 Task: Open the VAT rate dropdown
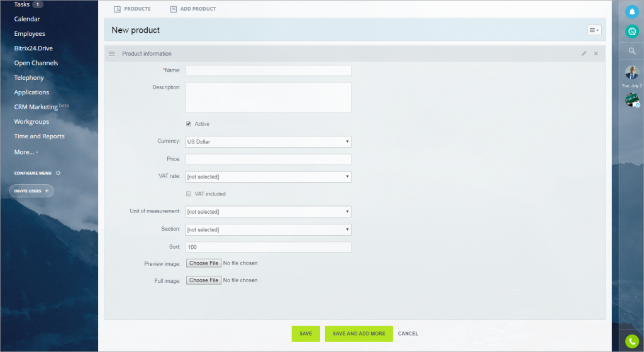click(x=268, y=177)
